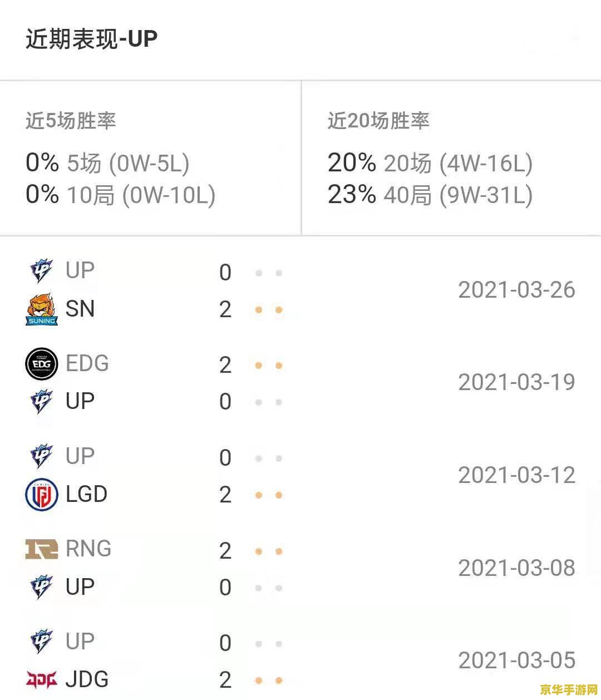Tap the JDG team name

[87, 679]
